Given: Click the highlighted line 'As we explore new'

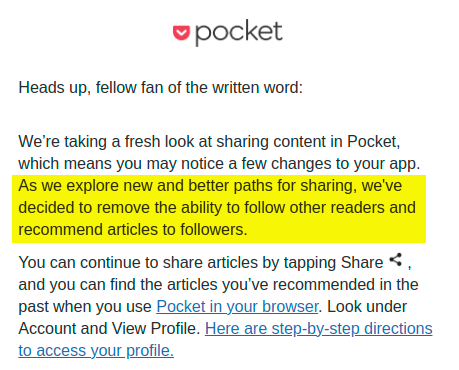Looking at the screenshot, I should click(210, 185).
